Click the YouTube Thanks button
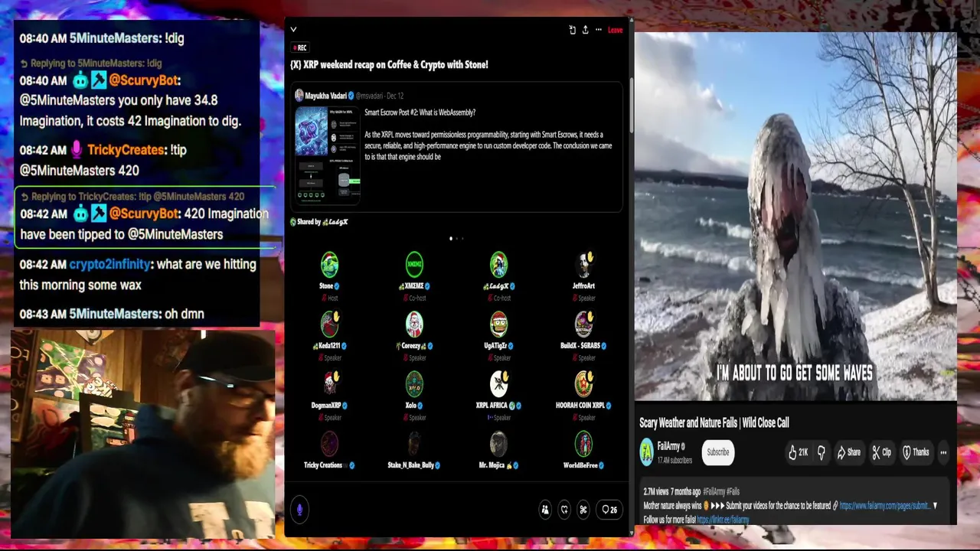This screenshot has width=980, height=551. click(x=915, y=452)
